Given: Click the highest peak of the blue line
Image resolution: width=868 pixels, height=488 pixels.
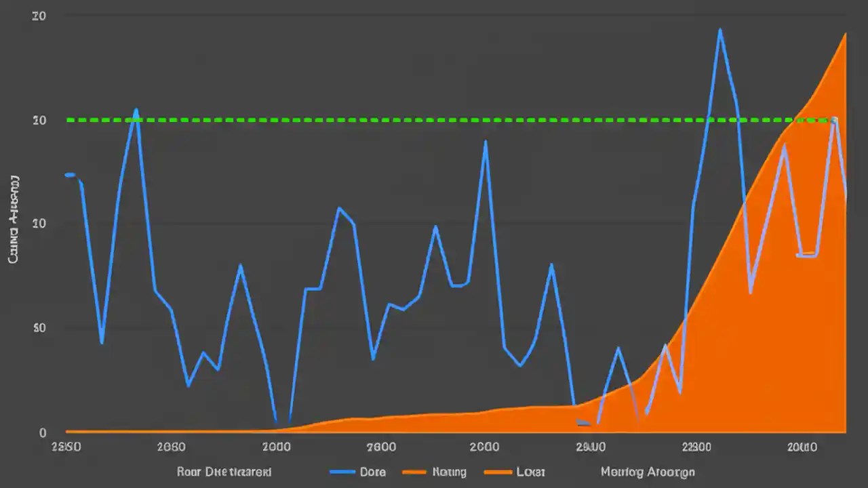Looking at the screenshot, I should coord(719,28).
